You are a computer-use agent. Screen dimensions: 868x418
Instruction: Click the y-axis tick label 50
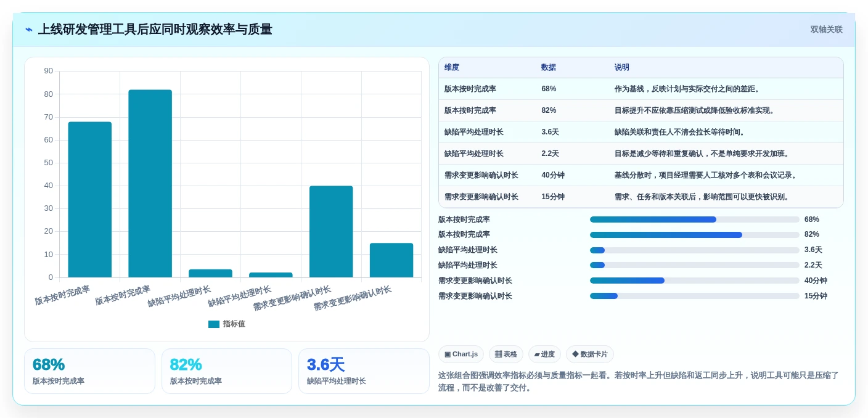point(49,163)
